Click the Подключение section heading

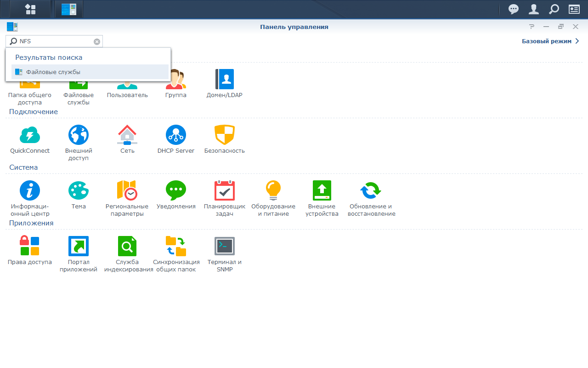[x=34, y=112]
